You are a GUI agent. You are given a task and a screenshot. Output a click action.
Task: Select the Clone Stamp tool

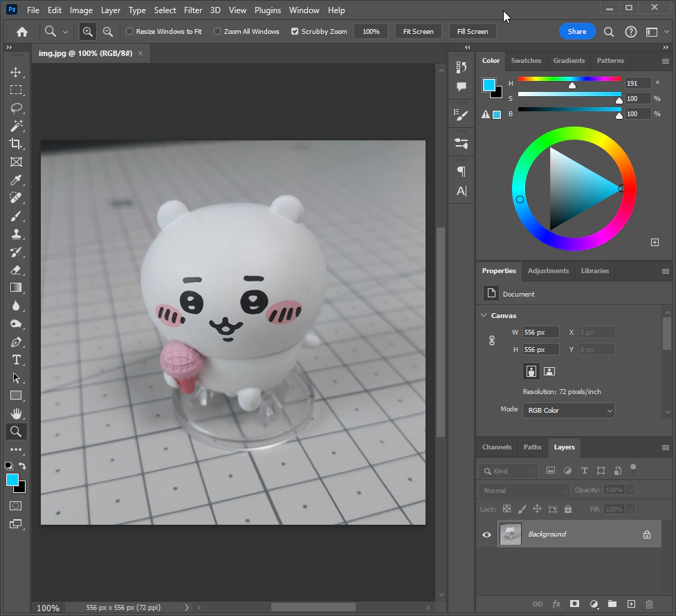(16, 234)
